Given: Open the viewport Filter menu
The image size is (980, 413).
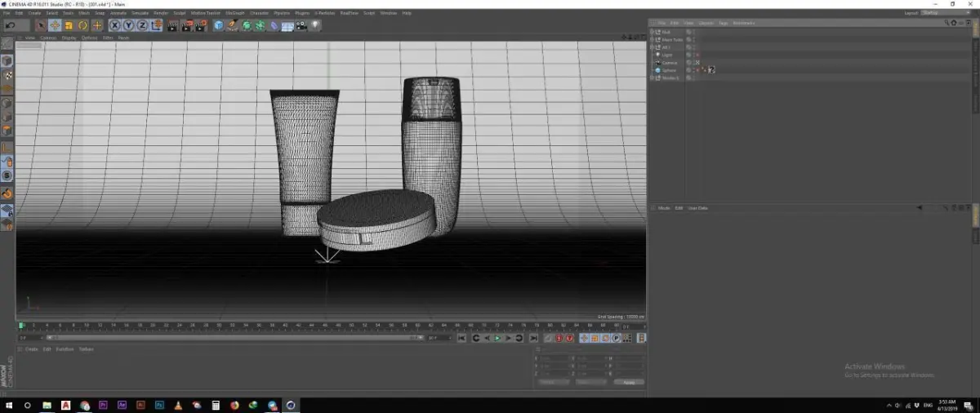Looking at the screenshot, I should point(107,38).
